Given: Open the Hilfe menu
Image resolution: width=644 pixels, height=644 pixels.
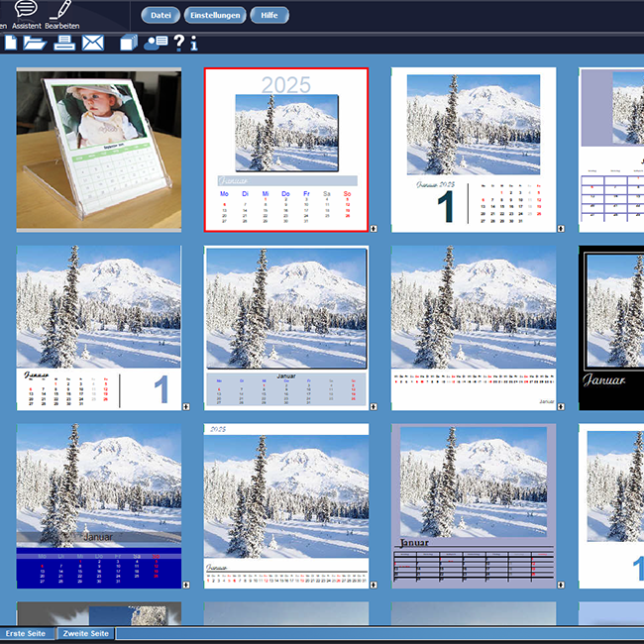Looking at the screenshot, I should (x=268, y=15).
